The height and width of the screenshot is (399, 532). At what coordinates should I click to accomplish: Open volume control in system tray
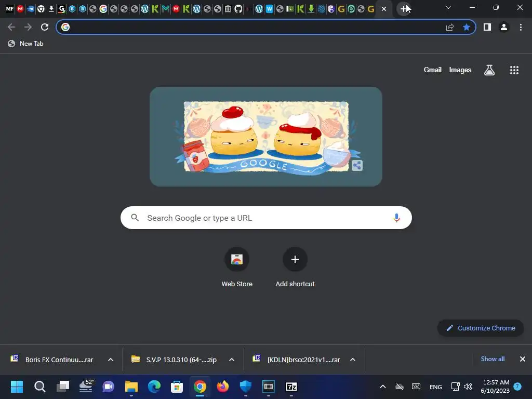coord(468,387)
